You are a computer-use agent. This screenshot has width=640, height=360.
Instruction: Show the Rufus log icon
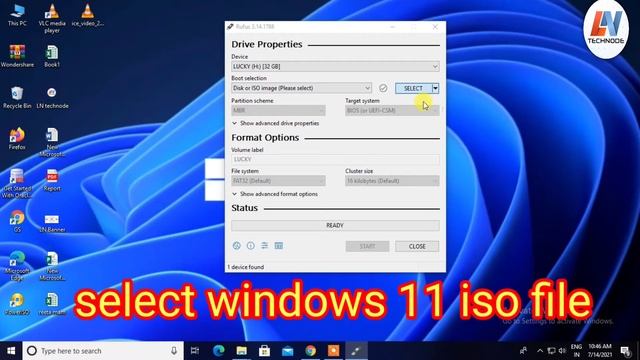click(279, 246)
